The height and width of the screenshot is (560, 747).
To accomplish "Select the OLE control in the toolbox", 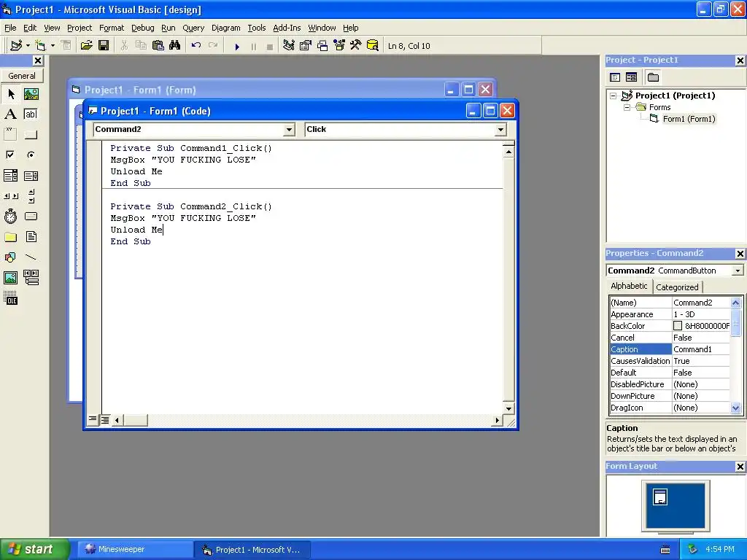I will (10, 298).
